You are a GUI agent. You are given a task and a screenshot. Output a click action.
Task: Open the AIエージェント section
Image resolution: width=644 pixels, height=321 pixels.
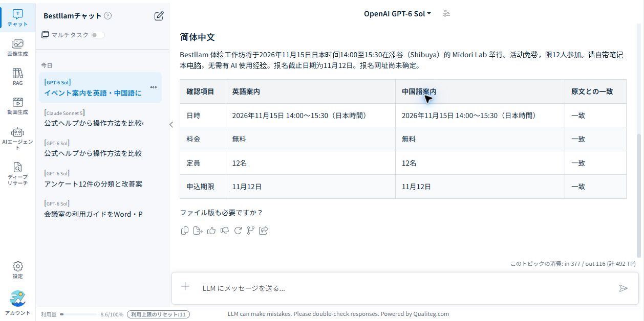pos(17,138)
